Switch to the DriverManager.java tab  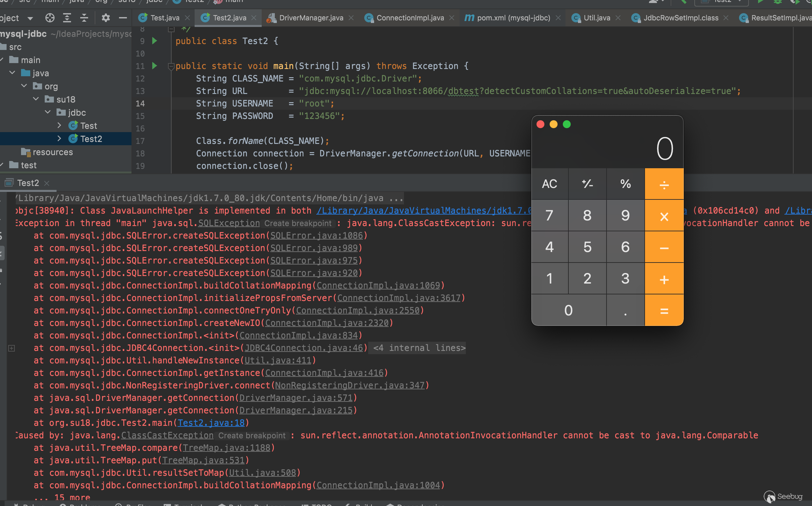point(311,18)
